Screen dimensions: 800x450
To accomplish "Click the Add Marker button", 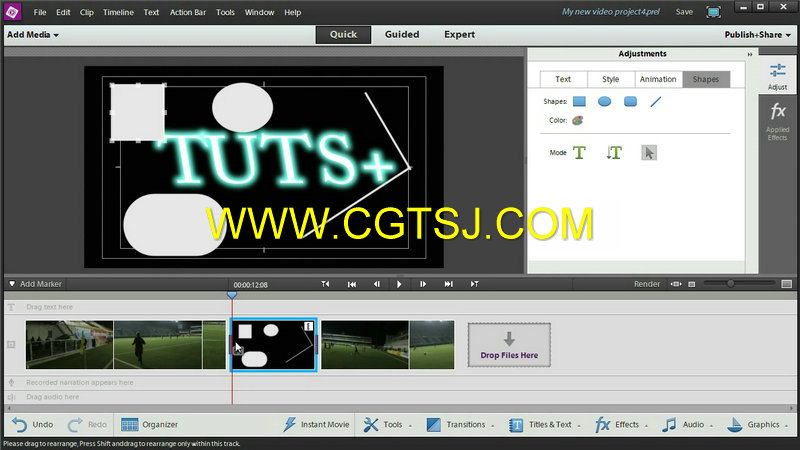I will pyautogui.click(x=35, y=284).
